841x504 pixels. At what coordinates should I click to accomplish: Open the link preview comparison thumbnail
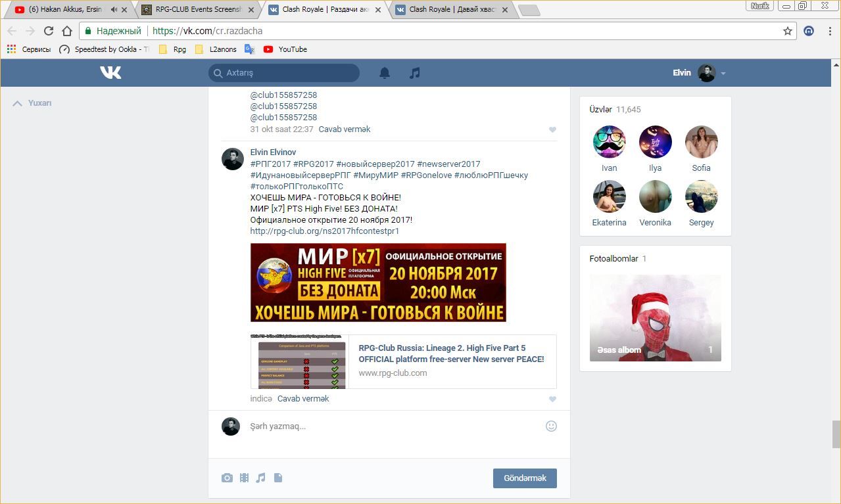click(x=300, y=362)
